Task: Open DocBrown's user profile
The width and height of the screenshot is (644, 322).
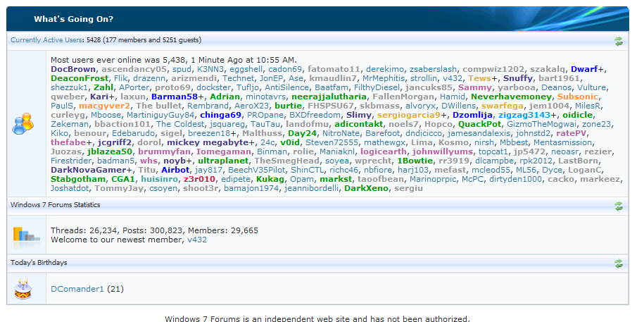Action: point(73,69)
